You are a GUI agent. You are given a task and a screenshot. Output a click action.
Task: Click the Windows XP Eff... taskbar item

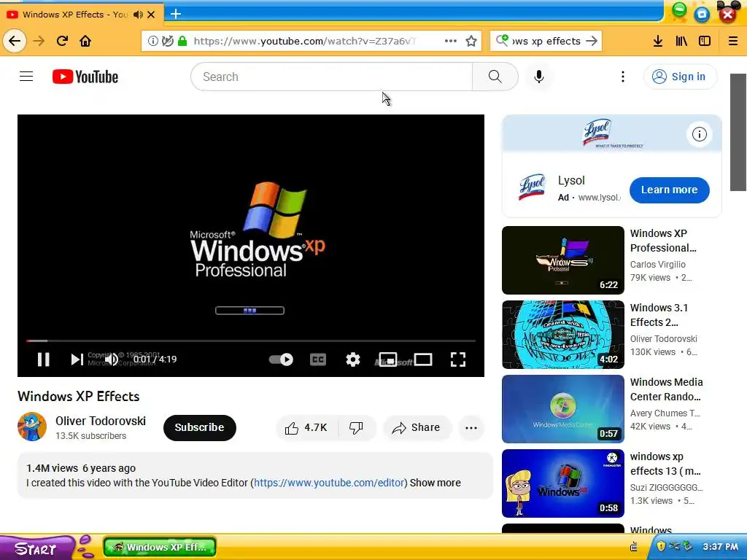click(160, 547)
